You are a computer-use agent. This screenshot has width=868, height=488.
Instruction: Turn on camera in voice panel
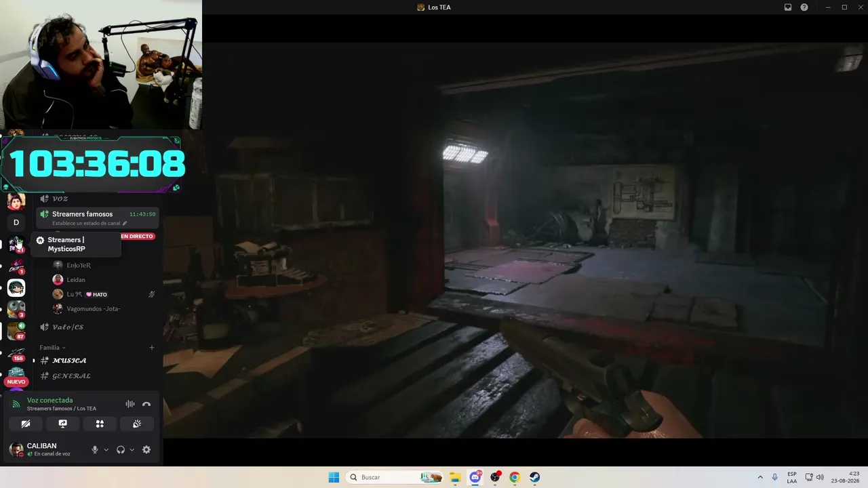(x=26, y=424)
